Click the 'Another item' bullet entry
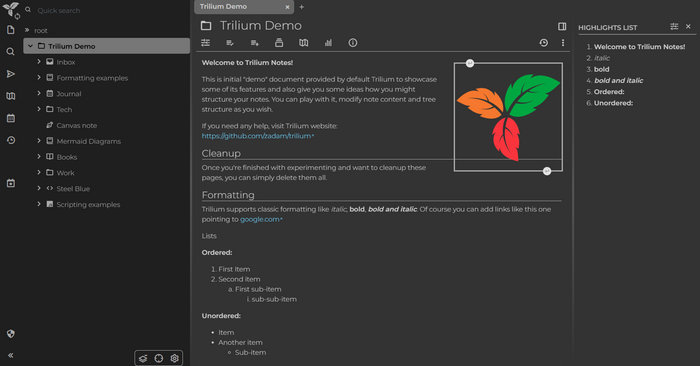This screenshot has height=366, width=700. (x=240, y=343)
